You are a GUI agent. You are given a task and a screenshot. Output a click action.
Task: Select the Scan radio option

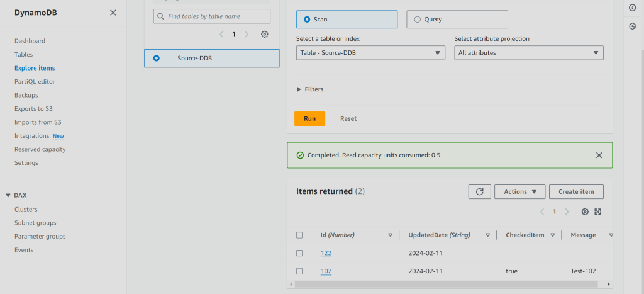[x=307, y=20]
